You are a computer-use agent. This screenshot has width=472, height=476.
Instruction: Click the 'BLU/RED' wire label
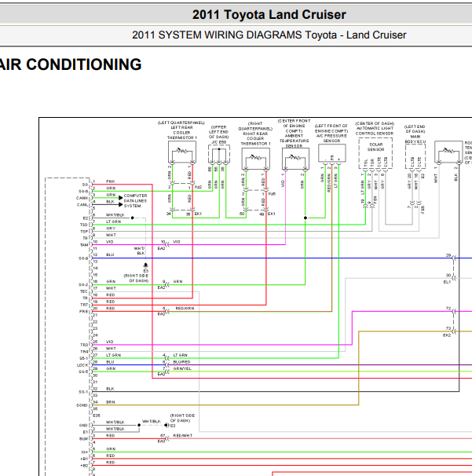(181, 362)
